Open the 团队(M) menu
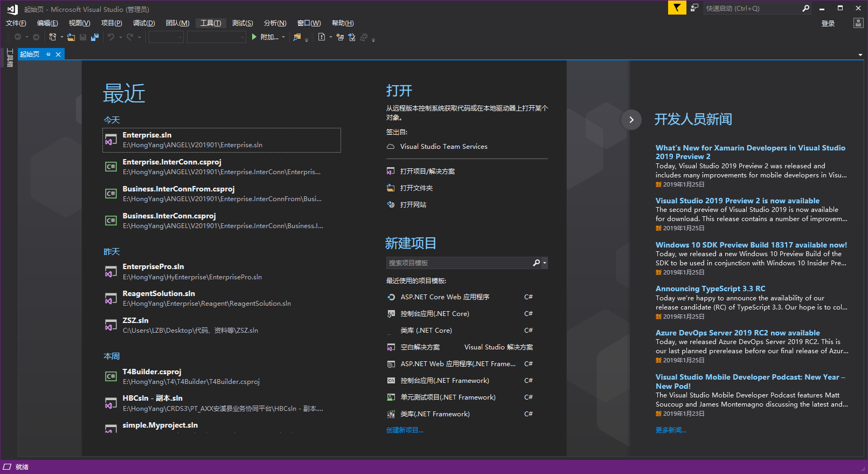Screen dimensions: 868x474 [177, 23]
